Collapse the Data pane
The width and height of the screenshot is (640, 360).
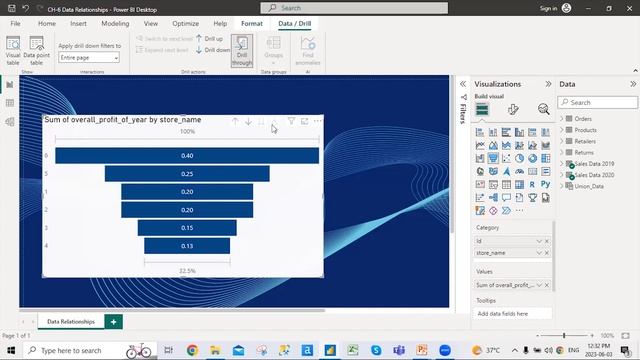633,84
